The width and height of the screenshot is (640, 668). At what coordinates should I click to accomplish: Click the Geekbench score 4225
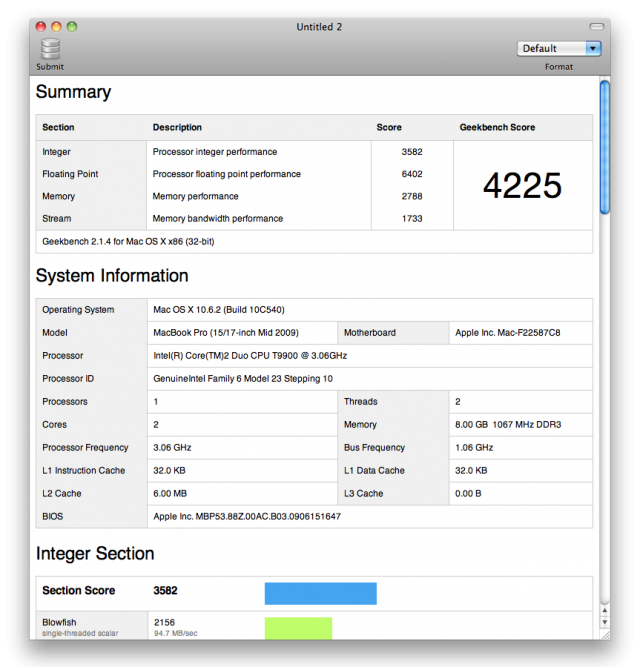522,185
